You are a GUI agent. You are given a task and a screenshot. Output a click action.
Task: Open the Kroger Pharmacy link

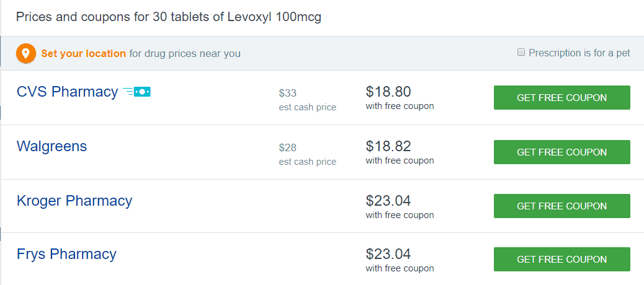coord(74,201)
